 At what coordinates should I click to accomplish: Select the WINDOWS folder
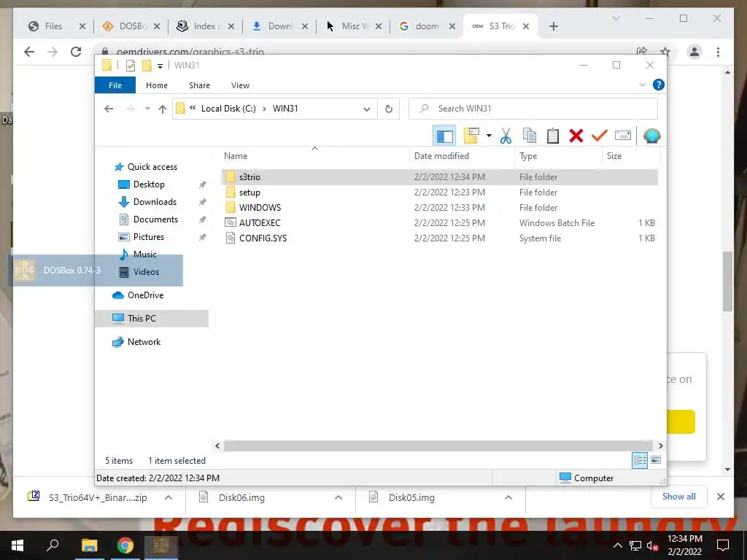(x=439, y=208)
